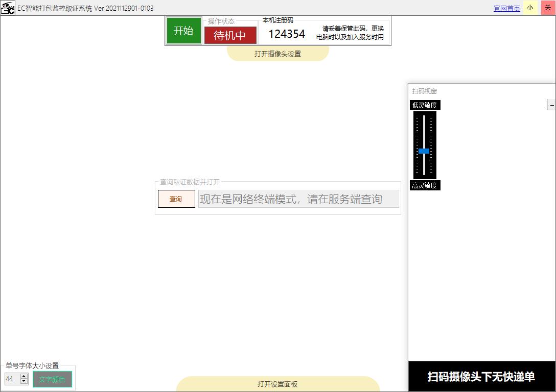Viewport: 556px width, 392px height.
Task: Click the blue sensitivity slider handle
Action: (x=424, y=151)
